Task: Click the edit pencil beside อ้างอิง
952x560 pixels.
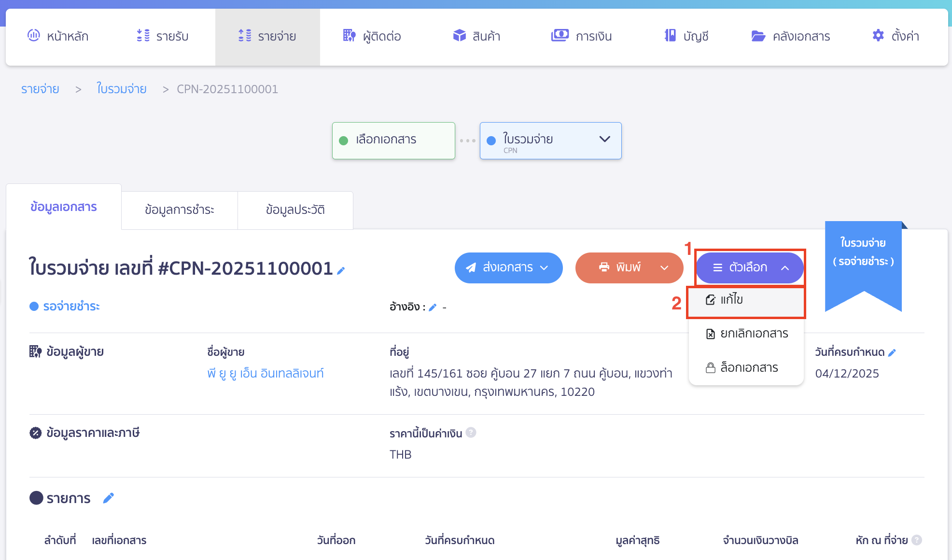Action: click(x=433, y=308)
